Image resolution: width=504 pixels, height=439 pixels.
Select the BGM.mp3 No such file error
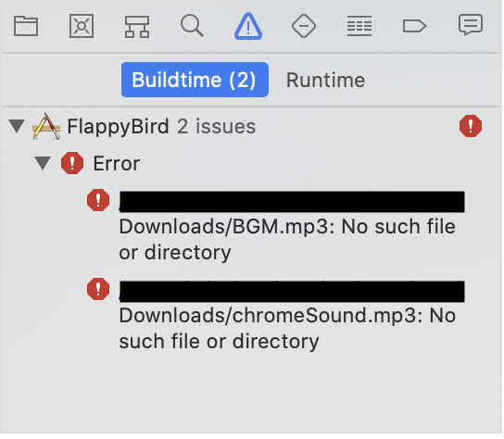pos(292,227)
